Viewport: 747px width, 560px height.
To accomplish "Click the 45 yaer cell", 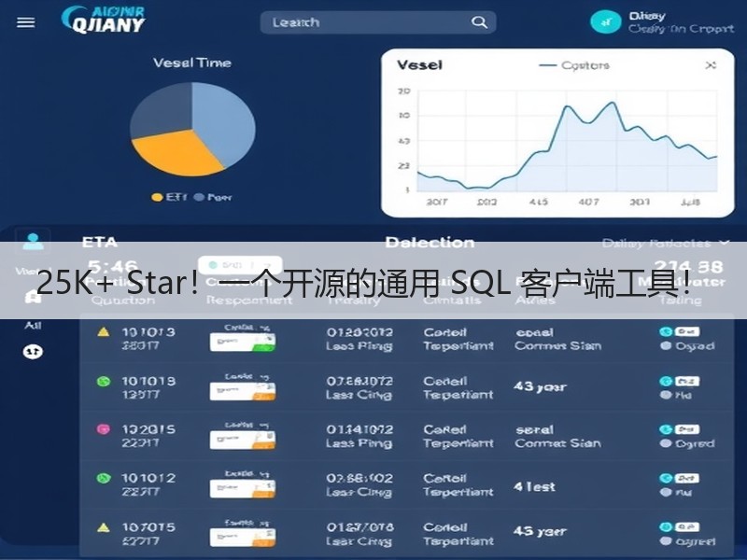I will click(x=540, y=531).
